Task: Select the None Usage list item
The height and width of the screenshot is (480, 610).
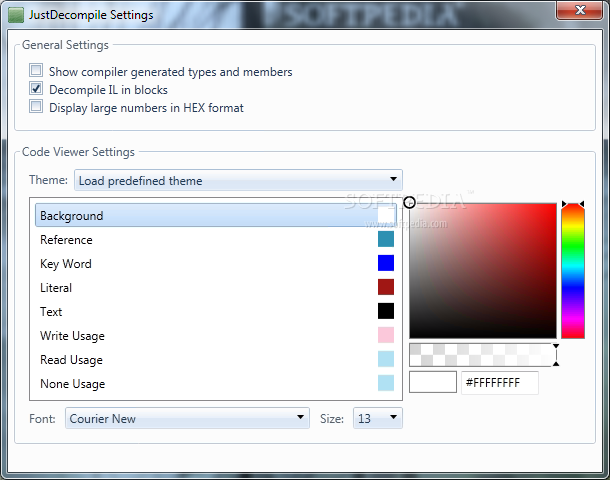Action: coord(216,384)
